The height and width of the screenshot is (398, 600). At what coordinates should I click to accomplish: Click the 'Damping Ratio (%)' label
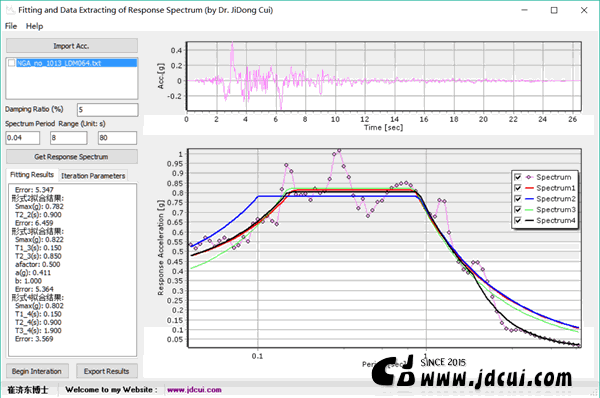[34, 109]
